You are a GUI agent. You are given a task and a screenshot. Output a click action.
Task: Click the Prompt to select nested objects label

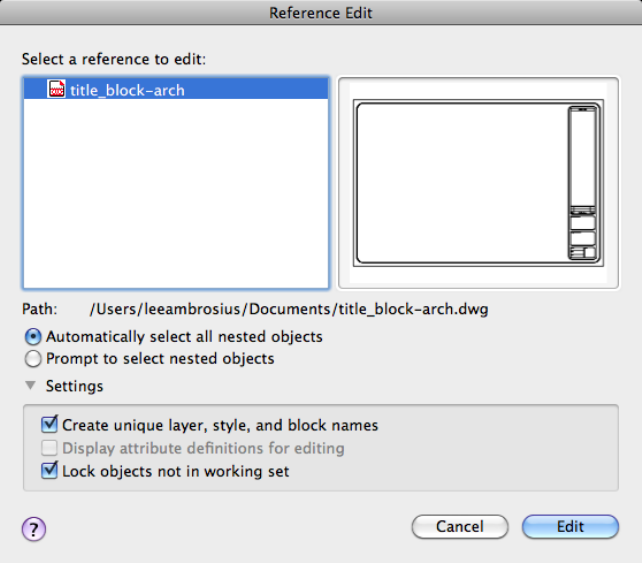[160, 359]
